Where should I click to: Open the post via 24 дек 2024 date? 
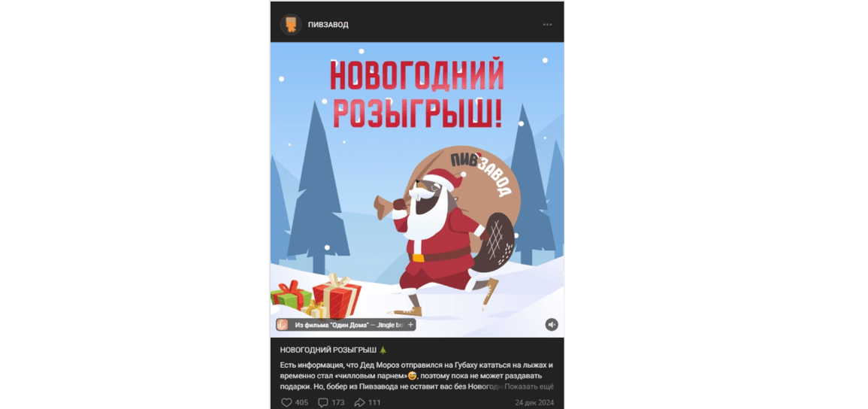(x=534, y=402)
